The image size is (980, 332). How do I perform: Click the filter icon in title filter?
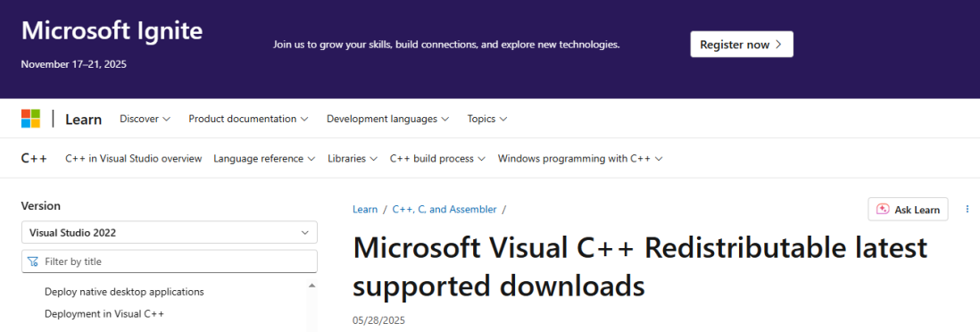[33, 261]
